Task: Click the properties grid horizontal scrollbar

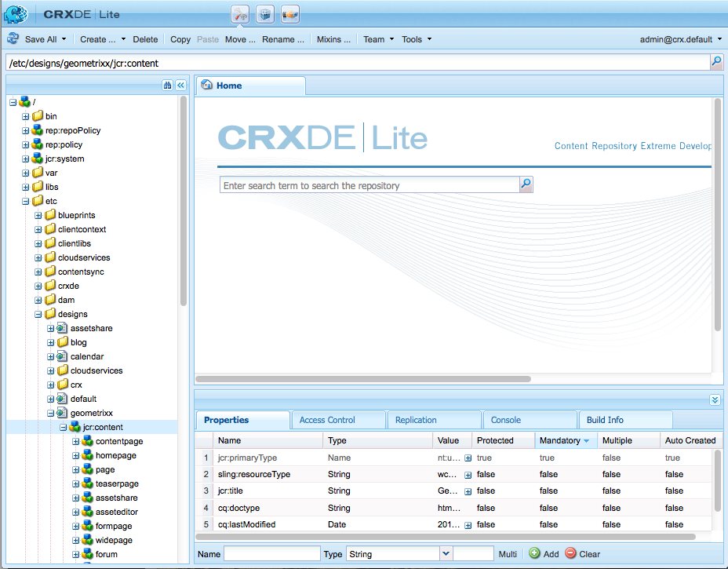Action: point(446,537)
